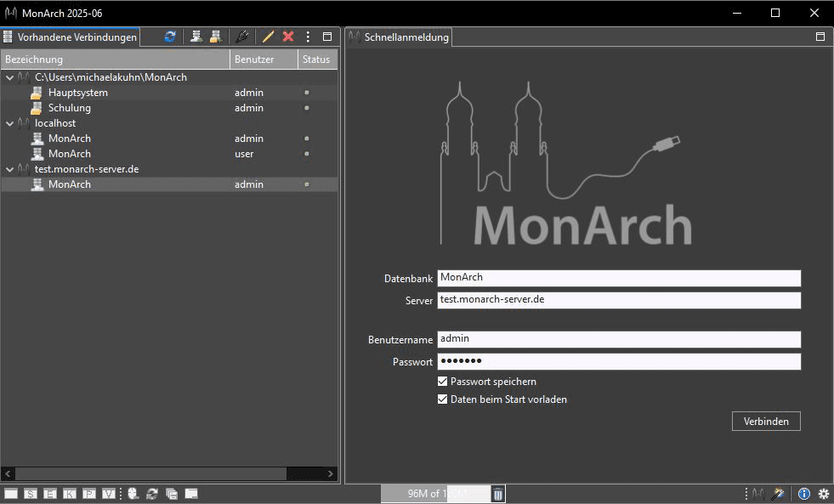The width and height of the screenshot is (834, 504).
Task: Delete the selected connection with the red X
Action: coord(288,37)
